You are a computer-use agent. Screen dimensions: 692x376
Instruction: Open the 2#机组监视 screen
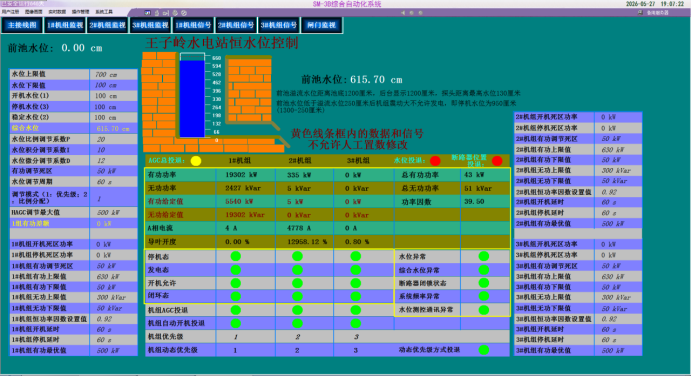pos(107,25)
